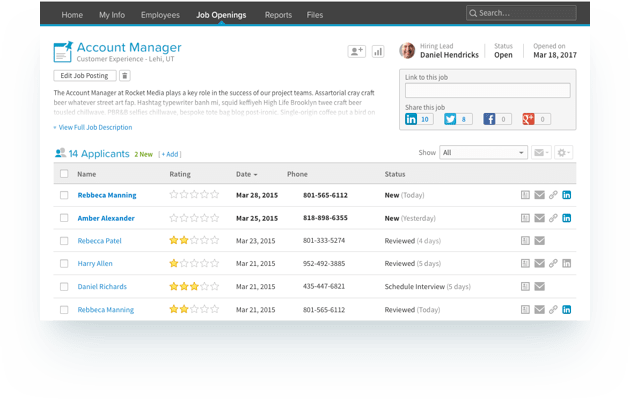
Task: Expand the email applicants dropdown
Action: tap(541, 153)
